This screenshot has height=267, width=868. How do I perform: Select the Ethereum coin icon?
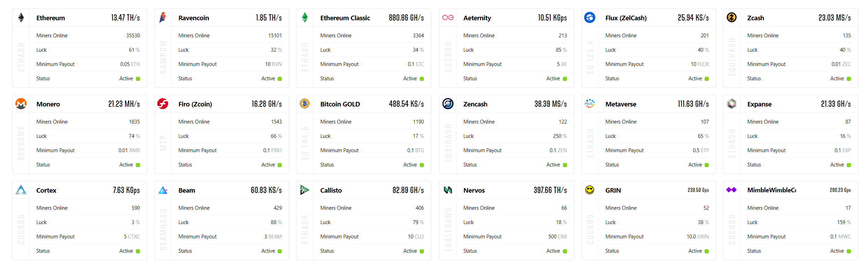pyautogui.click(x=21, y=17)
